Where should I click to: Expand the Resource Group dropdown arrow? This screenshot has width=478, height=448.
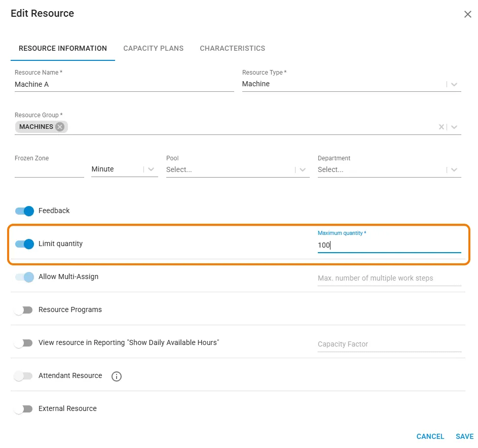click(x=454, y=127)
